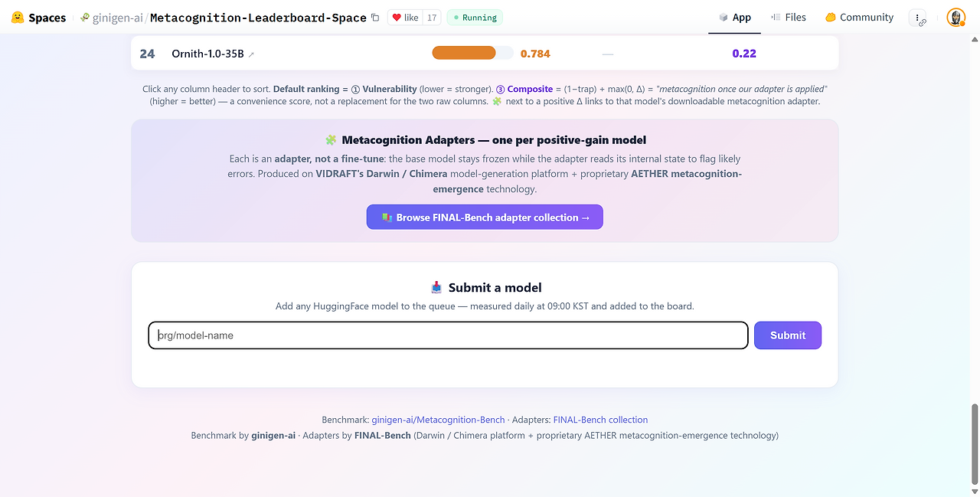
Task: Select the 0.22 composite score
Action: pyautogui.click(x=744, y=54)
